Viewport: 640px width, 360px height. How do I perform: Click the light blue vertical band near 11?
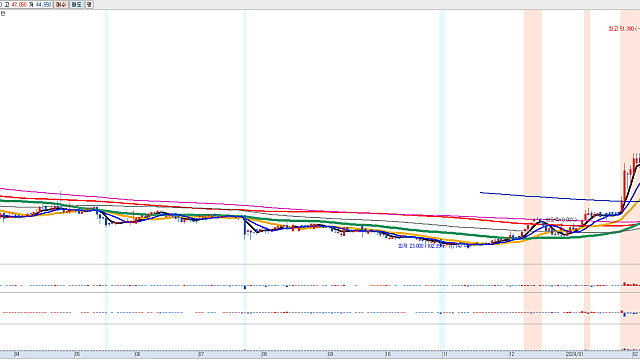click(442, 180)
